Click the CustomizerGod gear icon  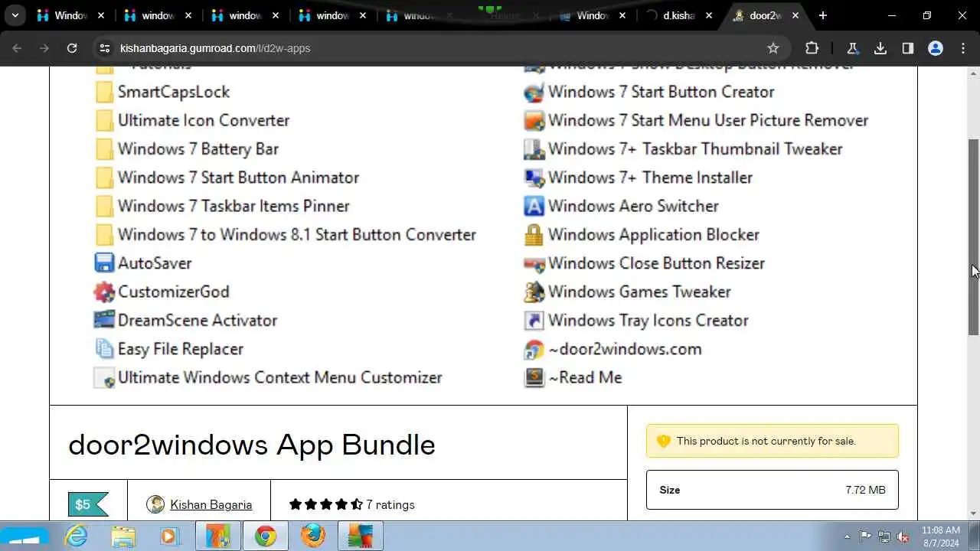104,292
